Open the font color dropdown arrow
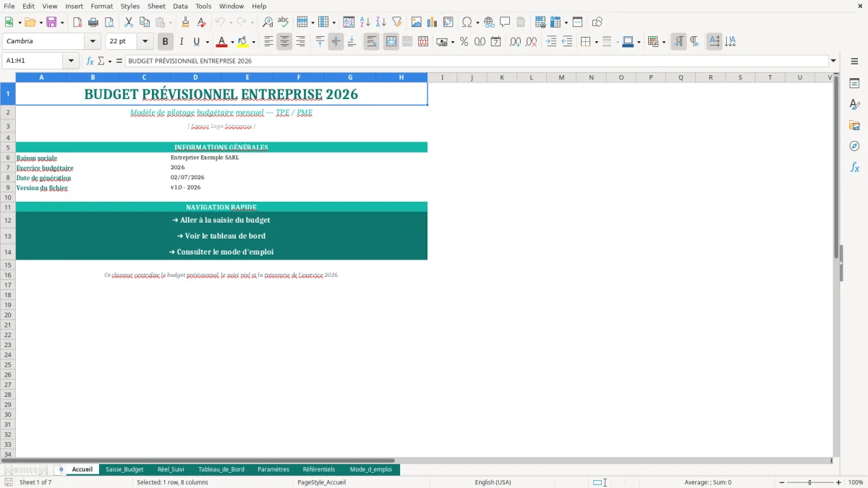 click(x=232, y=42)
